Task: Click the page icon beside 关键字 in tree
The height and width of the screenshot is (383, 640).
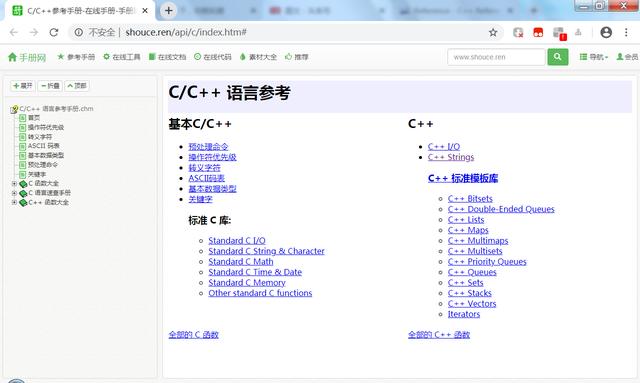Action: click(22, 175)
